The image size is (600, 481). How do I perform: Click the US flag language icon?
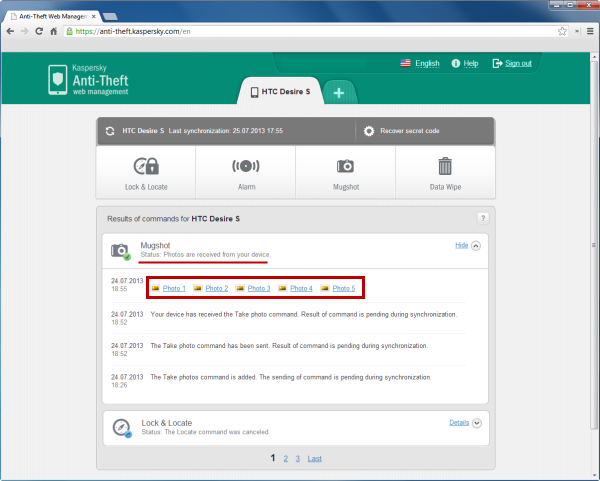(x=405, y=63)
